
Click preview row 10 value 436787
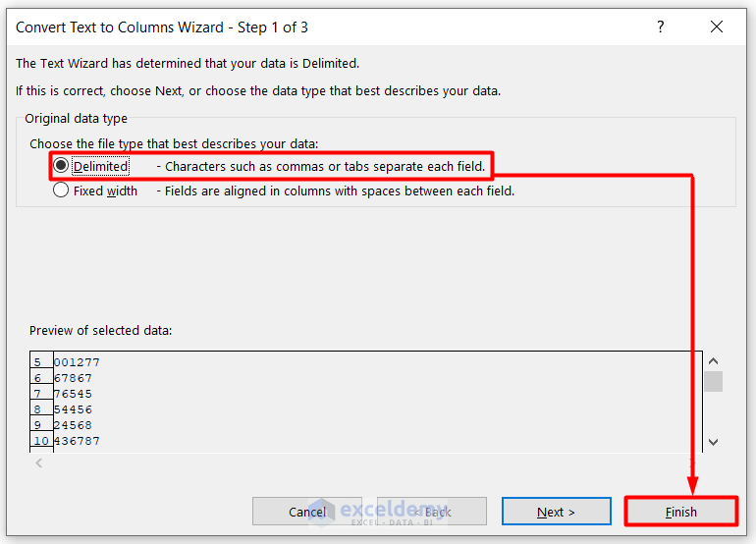[77, 441]
